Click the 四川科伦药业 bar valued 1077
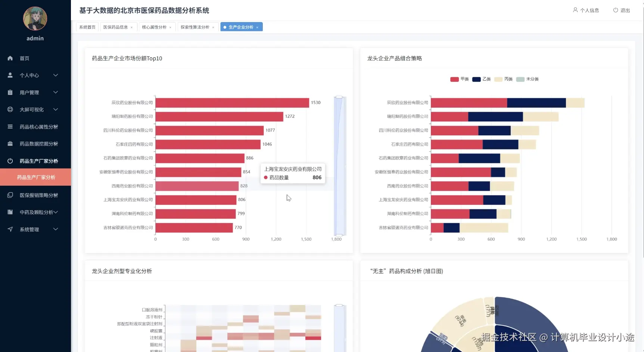Screen dimensions: 644x352 coord(210,130)
